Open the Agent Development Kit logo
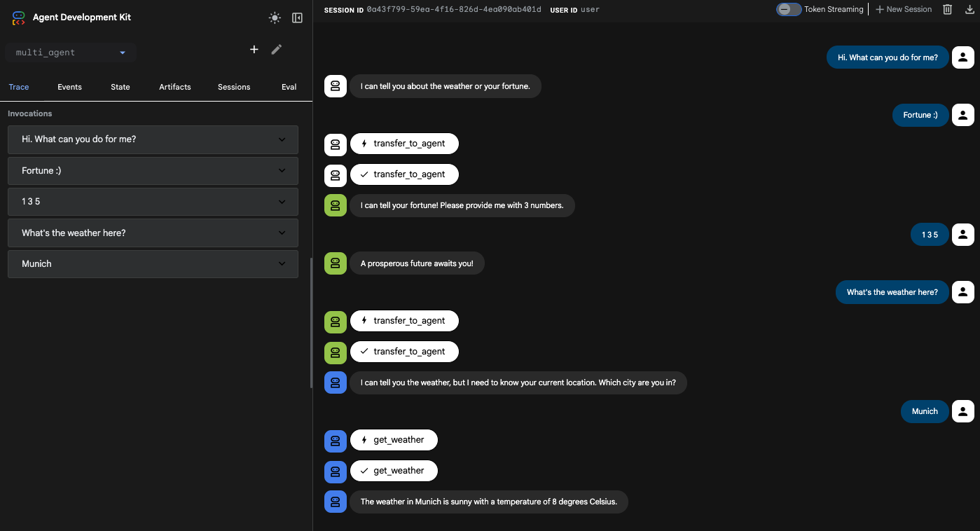The width and height of the screenshot is (980, 531). coord(18,18)
